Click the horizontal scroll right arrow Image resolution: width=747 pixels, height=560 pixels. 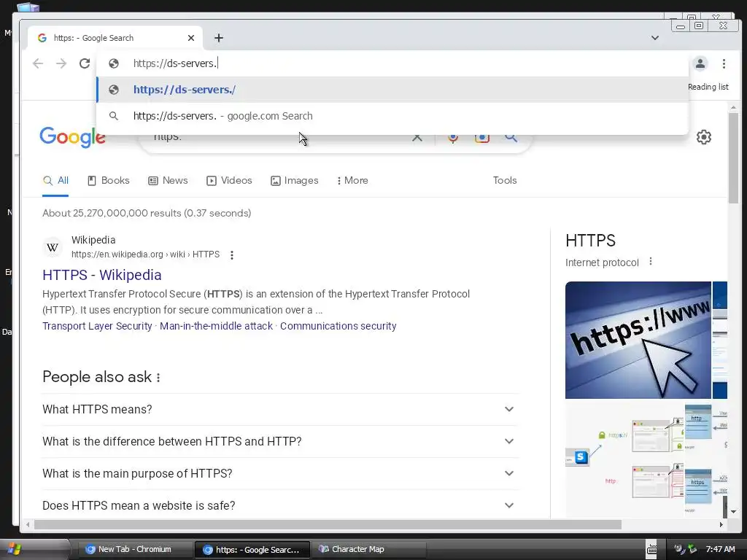point(721,525)
